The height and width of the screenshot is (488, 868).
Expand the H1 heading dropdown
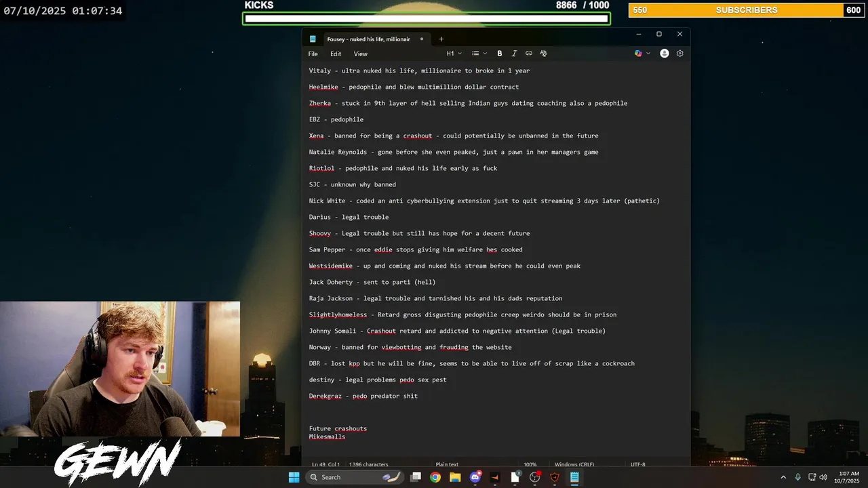pos(454,54)
